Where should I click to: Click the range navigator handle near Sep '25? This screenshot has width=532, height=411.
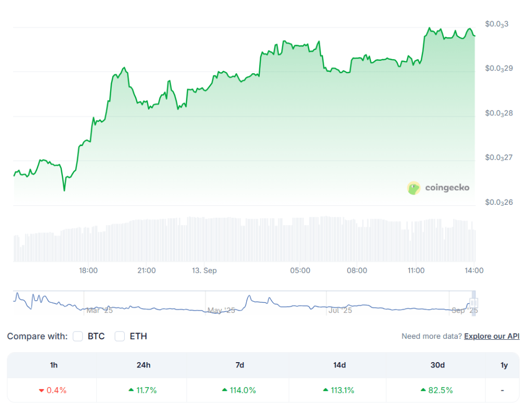coord(473,303)
